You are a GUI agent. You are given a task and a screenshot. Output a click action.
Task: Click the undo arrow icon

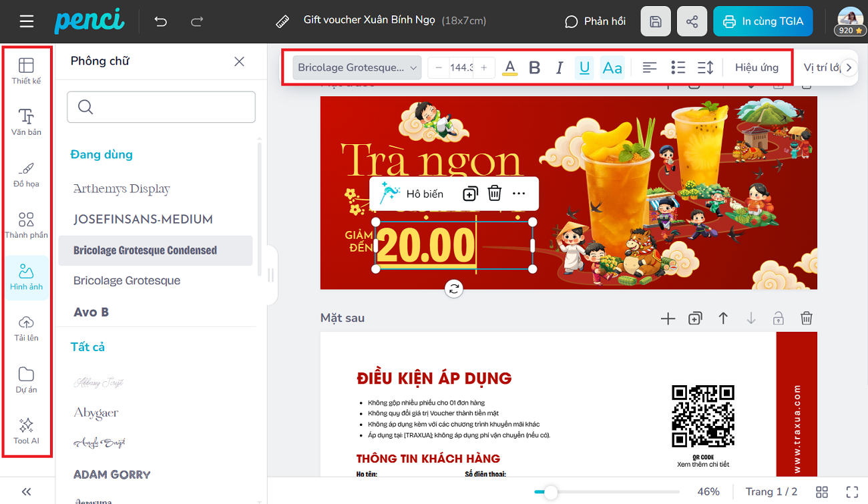click(160, 21)
